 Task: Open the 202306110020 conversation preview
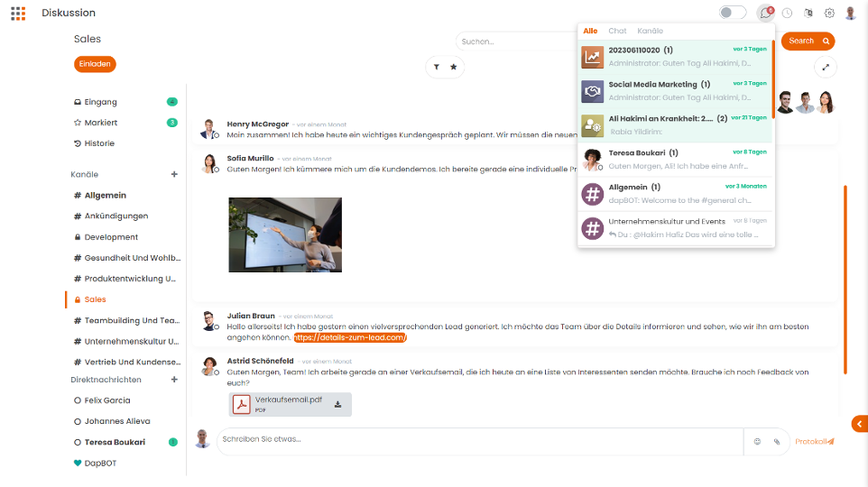(x=675, y=57)
